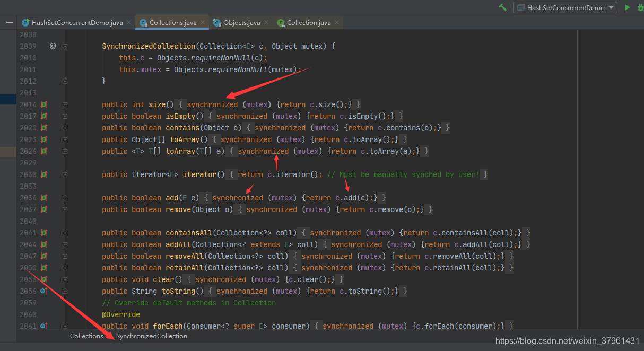Screen dimensions: 644x351
Task: Expand the folded isEmpty() method at line 2017
Action: (x=65, y=116)
